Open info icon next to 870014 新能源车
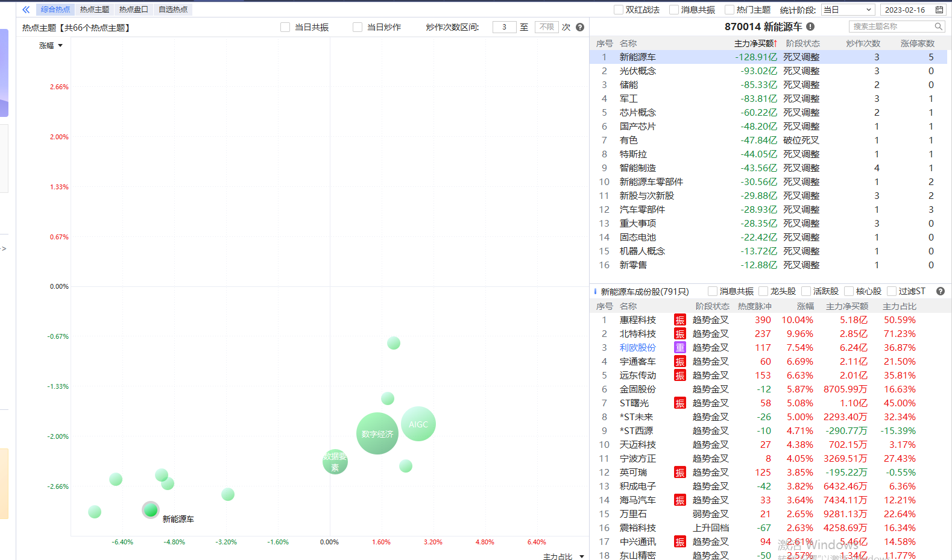The height and width of the screenshot is (560, 952). 810,27
